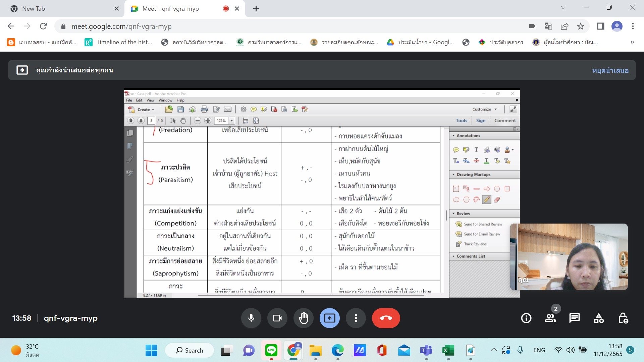Click the Acrobat zoom in plus button

pyautogui.click(x=208, y=121)
